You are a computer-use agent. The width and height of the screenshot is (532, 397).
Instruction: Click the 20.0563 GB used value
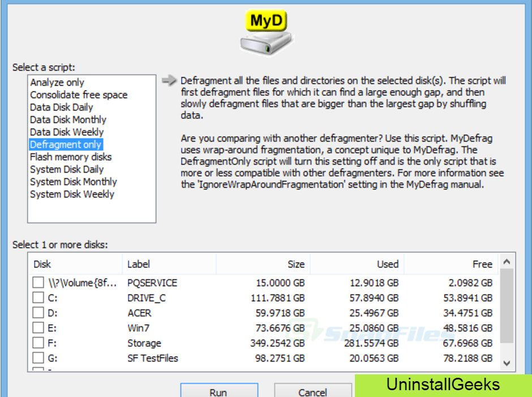(374, 358)
